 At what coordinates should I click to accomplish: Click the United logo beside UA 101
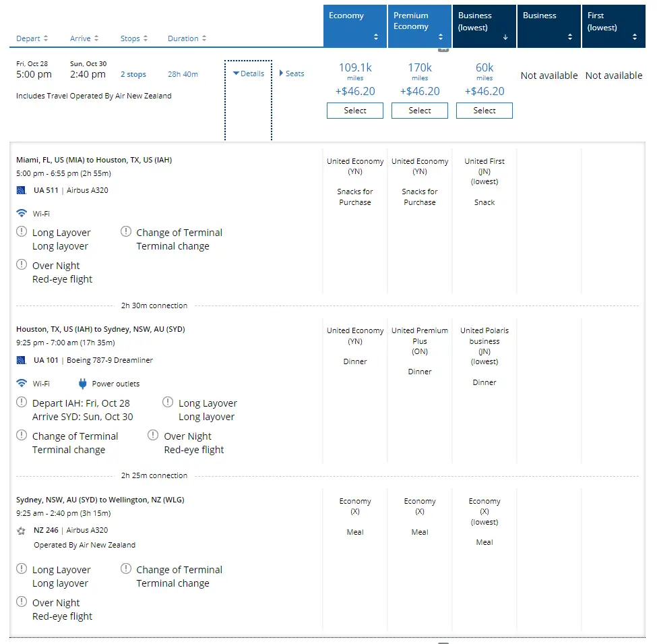click(22, 360)
